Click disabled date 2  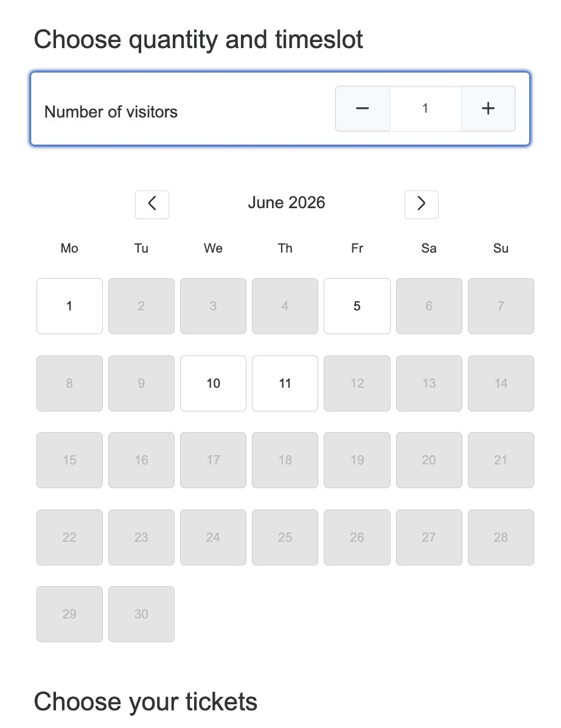click(142, 306)
